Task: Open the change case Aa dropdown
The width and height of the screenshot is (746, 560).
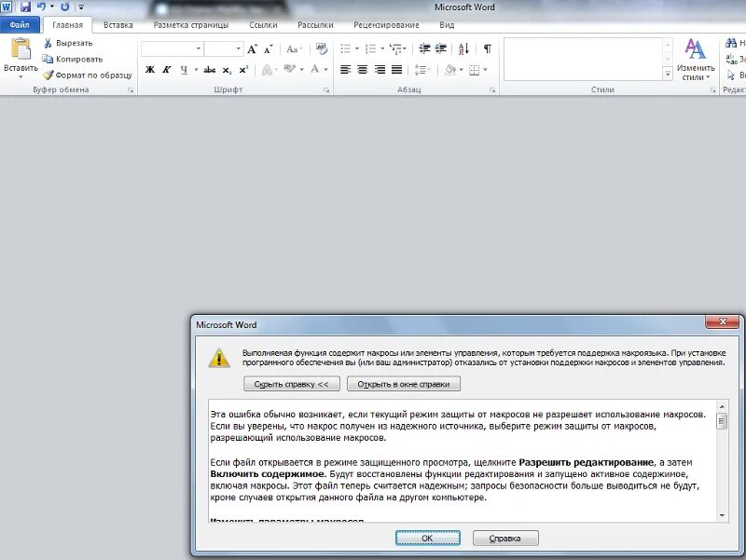Action: pyautogui.click(x=295, y=49)
